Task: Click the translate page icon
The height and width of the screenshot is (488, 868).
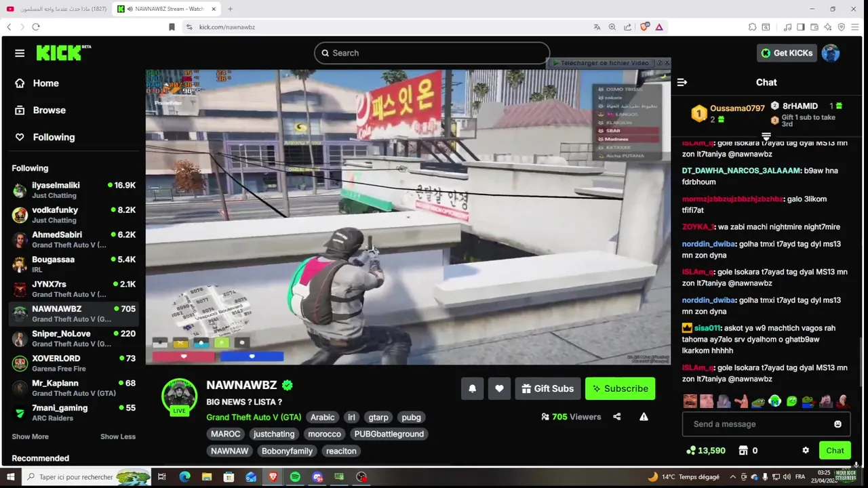Action: click(x=597, y=27)
